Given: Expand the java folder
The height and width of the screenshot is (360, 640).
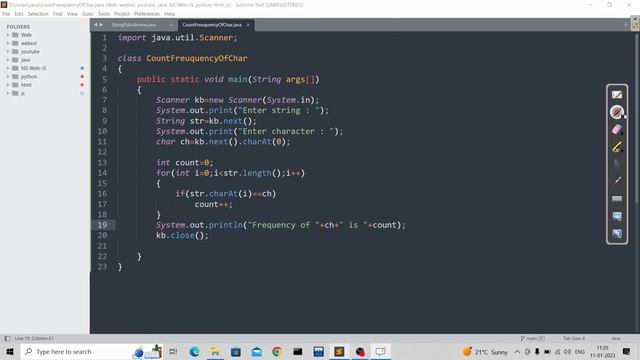Looking at the screenshot, I should point(8,60).
